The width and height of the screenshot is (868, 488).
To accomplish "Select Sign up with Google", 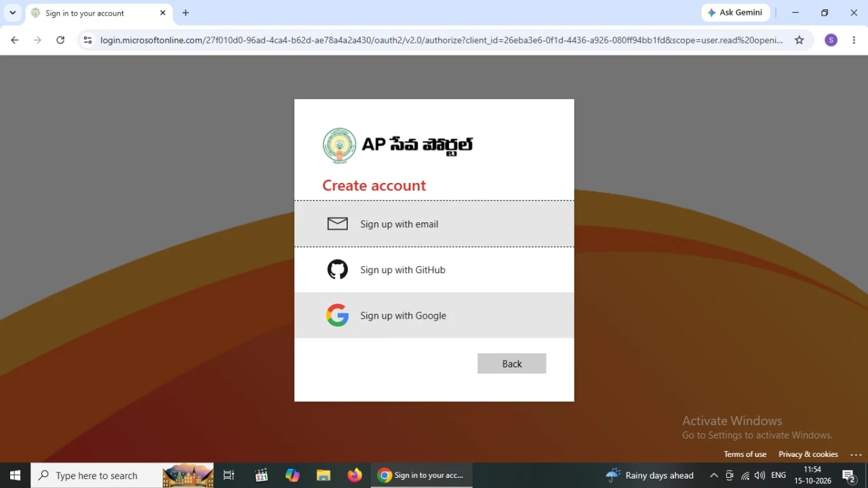I will pos(434,315).
